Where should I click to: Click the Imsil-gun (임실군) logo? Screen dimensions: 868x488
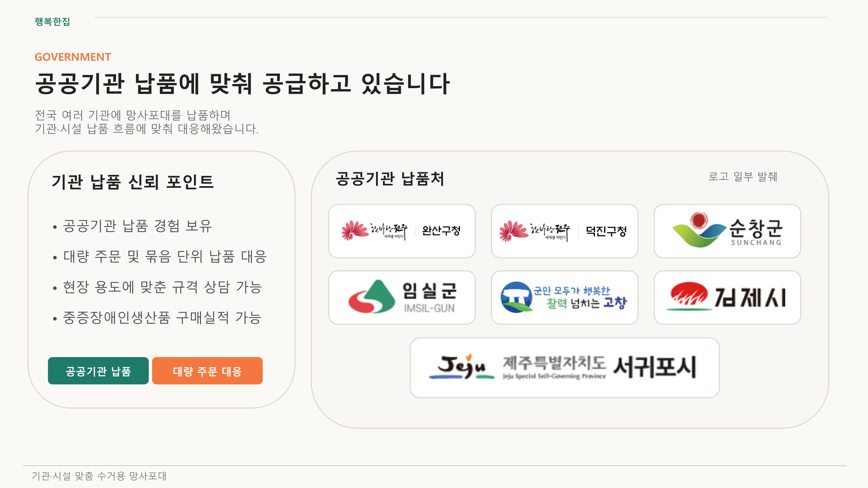(x=402, y=297)
